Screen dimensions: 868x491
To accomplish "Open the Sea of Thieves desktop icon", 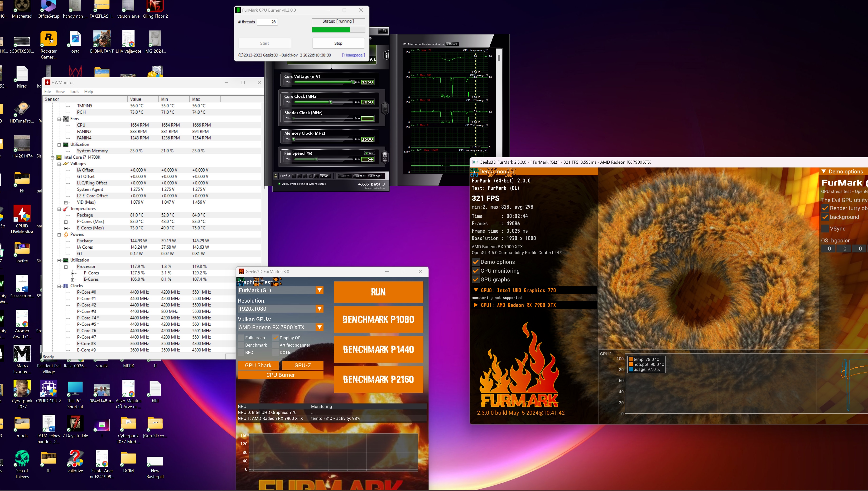I will coord(22,464).
